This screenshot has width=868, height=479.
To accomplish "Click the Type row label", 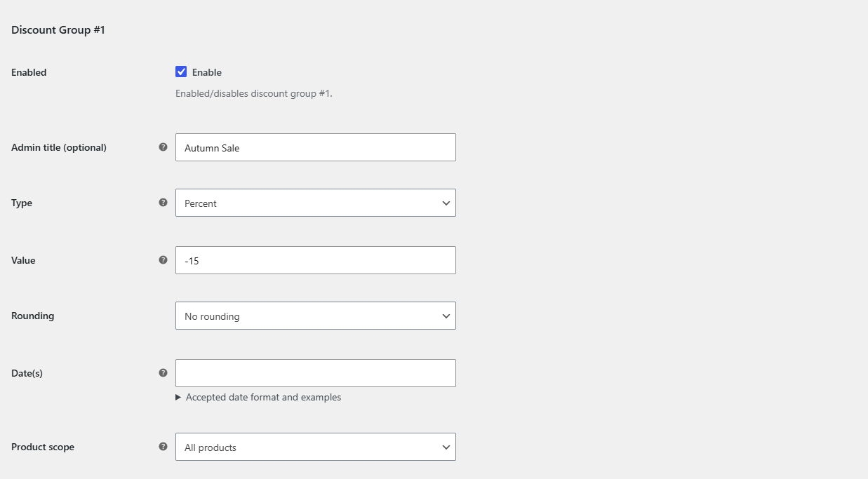I will [22, 203].
